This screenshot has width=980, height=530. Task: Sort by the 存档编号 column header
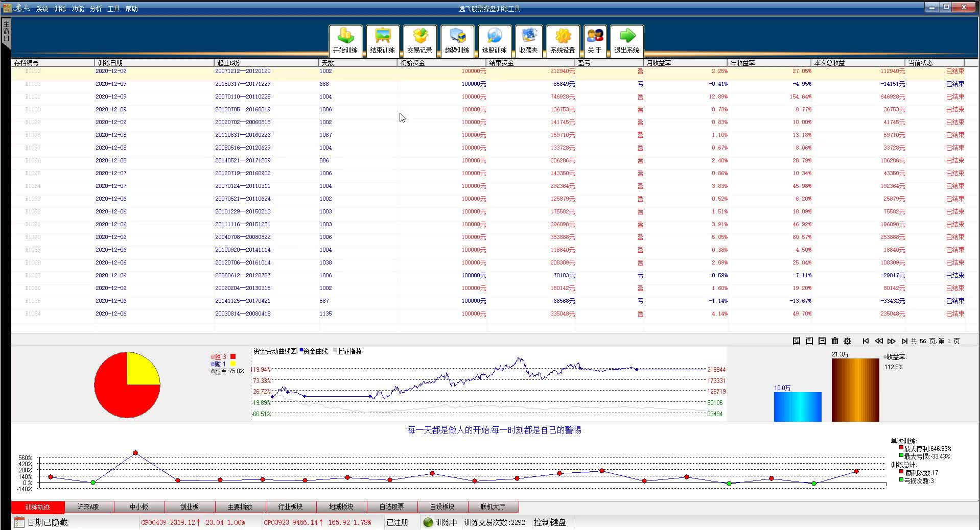click(x=53, y=63)
